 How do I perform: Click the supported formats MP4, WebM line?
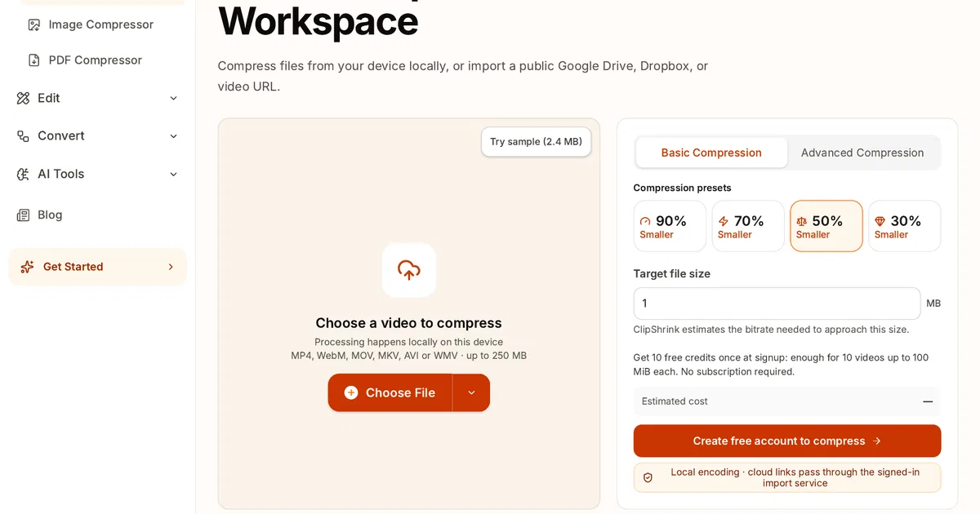click(x=409, y=356)
